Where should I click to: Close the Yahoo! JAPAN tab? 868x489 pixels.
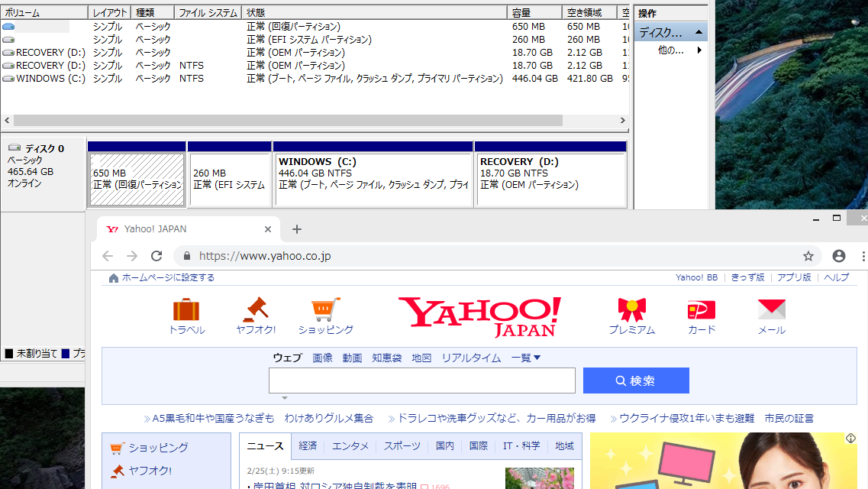pos(268,229)
